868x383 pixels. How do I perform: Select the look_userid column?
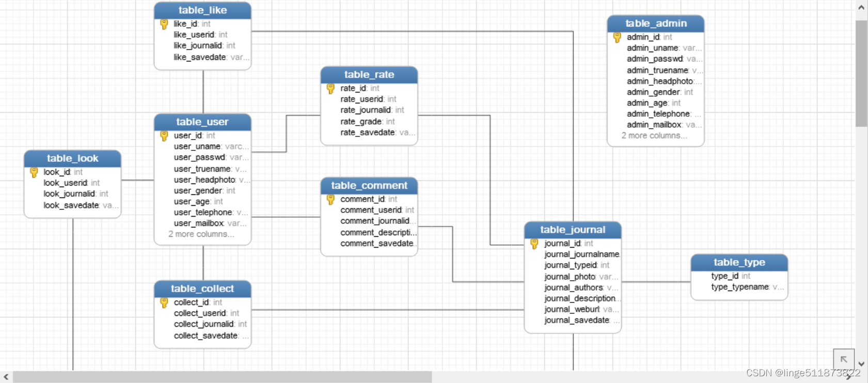[x=73, y=183]
